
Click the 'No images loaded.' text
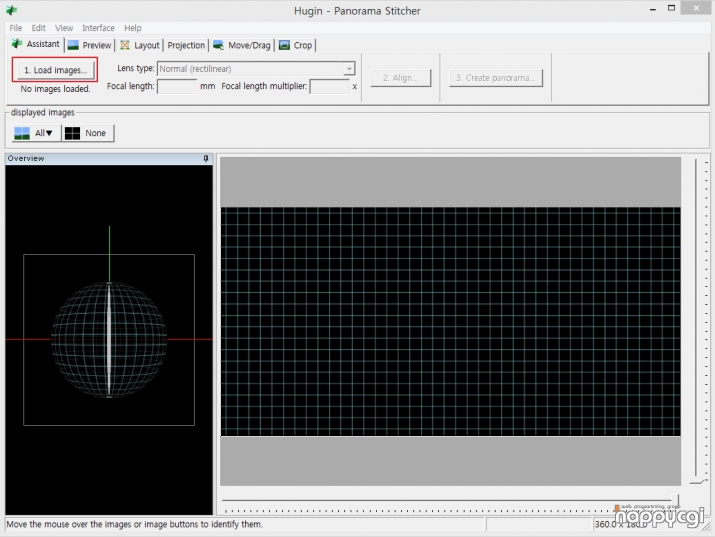coord(55,89)
